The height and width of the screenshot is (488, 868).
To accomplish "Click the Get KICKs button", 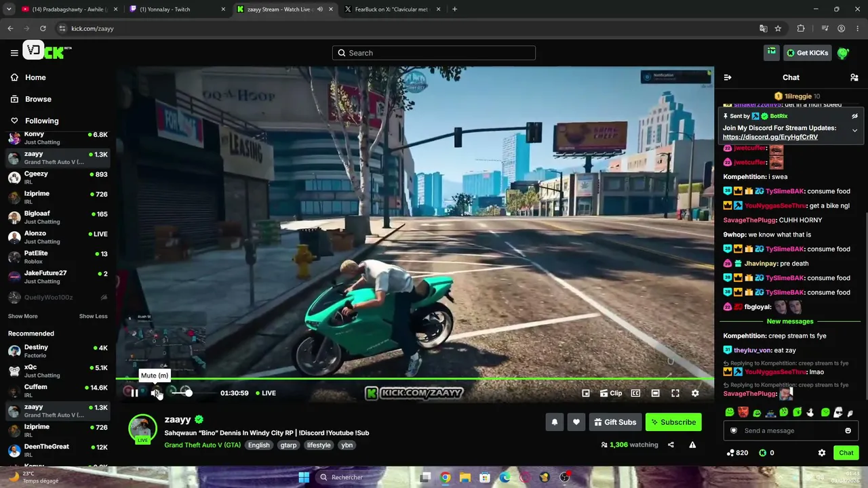I will click(x=807, y=53).
